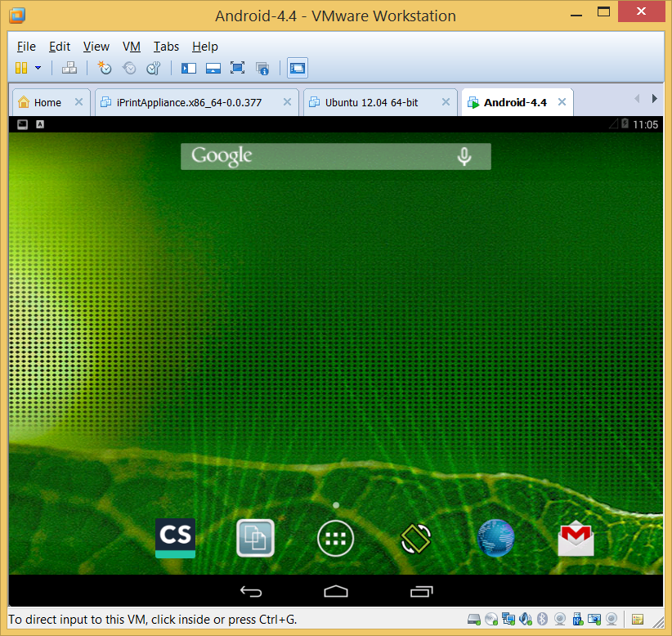Image resolution: width=672 pixels, height=636 pixels.
Task: Click the Bluetooth device status icon
Action: (543, 619)
